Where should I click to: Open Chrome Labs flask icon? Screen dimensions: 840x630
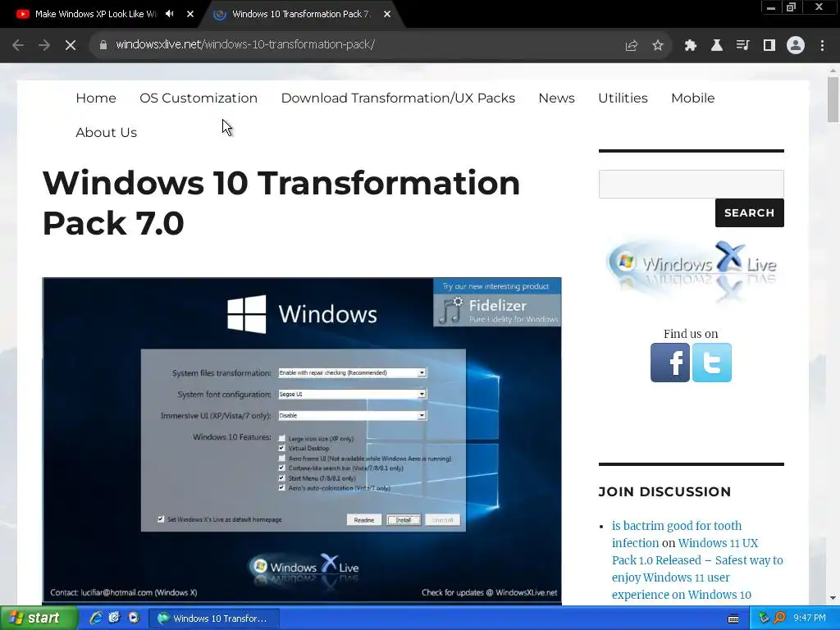point(716,46)
